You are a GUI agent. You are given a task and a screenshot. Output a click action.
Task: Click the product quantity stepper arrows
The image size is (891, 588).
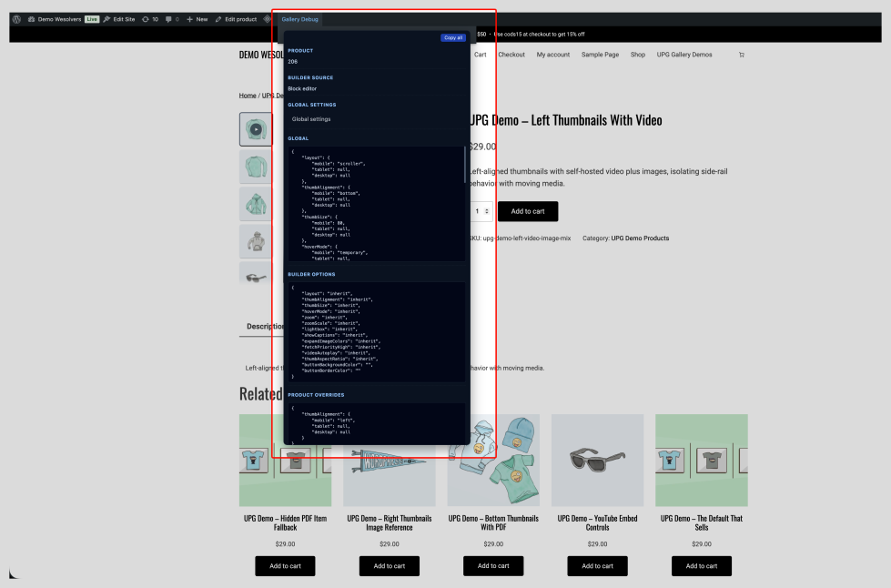coord(486,211)
